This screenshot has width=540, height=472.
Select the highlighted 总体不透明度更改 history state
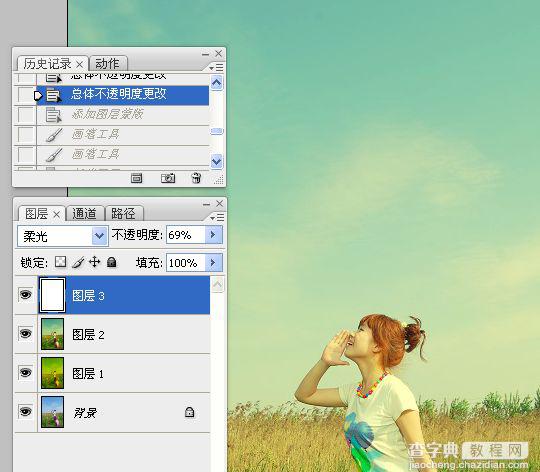coord(122,95)
